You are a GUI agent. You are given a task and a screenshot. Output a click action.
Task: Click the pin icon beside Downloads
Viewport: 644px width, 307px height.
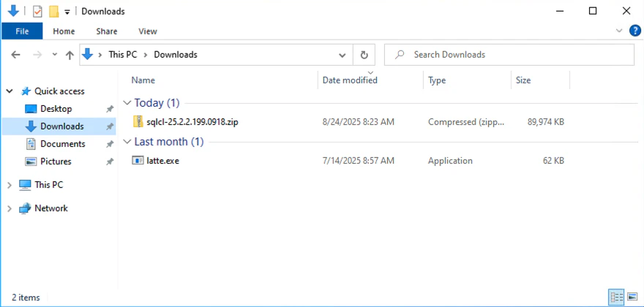(110, 126)
